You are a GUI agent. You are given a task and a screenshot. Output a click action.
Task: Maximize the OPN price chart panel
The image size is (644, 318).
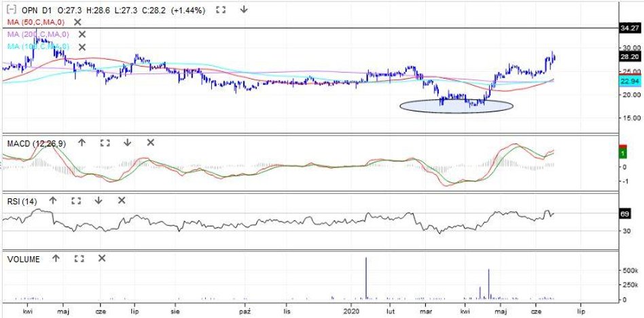tap(220, 10)
